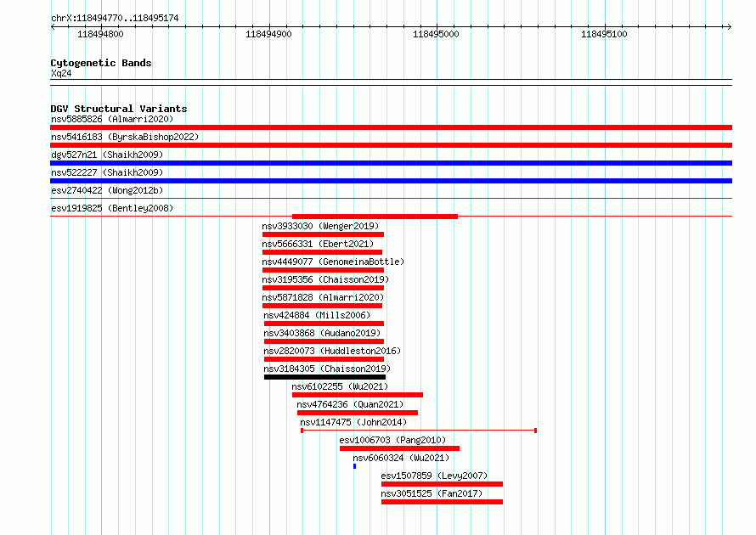The height and width of the screenshot is (535, 756).
Task: Click the left arrowhead of the ruler
Action: [x=53, y=27]
